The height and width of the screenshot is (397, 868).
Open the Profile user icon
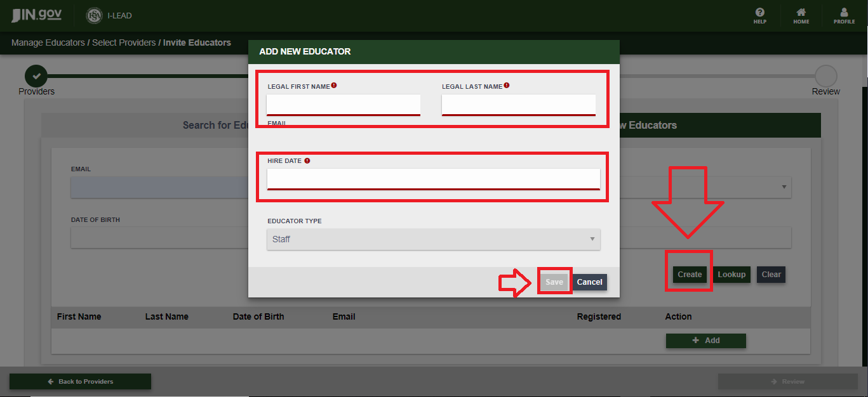[844, 15]
